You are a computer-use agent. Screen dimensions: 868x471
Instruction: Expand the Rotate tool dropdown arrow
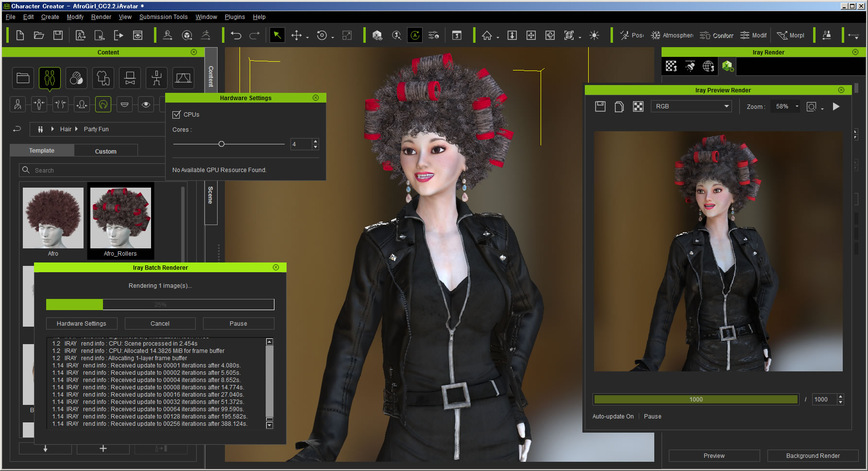(x=333, y=37)
